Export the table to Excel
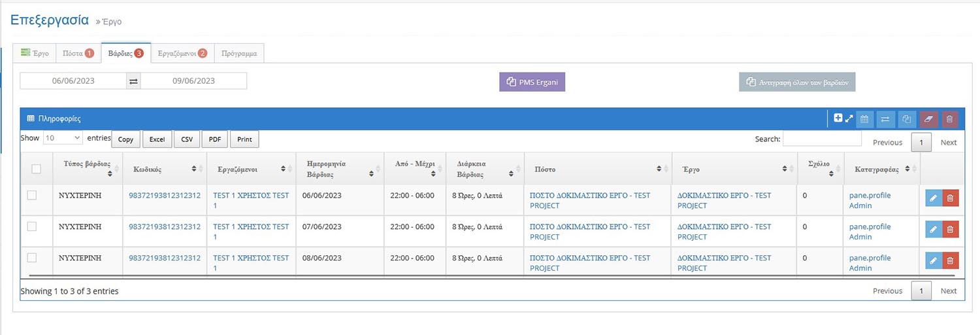Image resolution: width=980 pixels, height=335 pixels. pos(157,139)
